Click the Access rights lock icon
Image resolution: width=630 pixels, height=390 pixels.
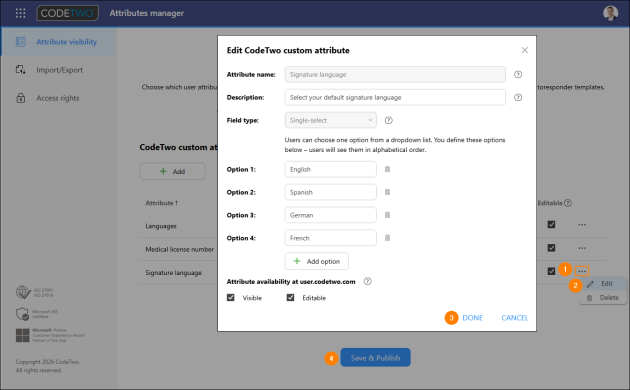(x=21, y=98)
